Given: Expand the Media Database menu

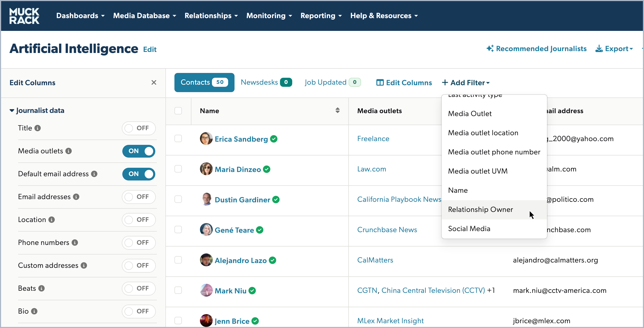Looking at the screenshot, I should (144, 16).
